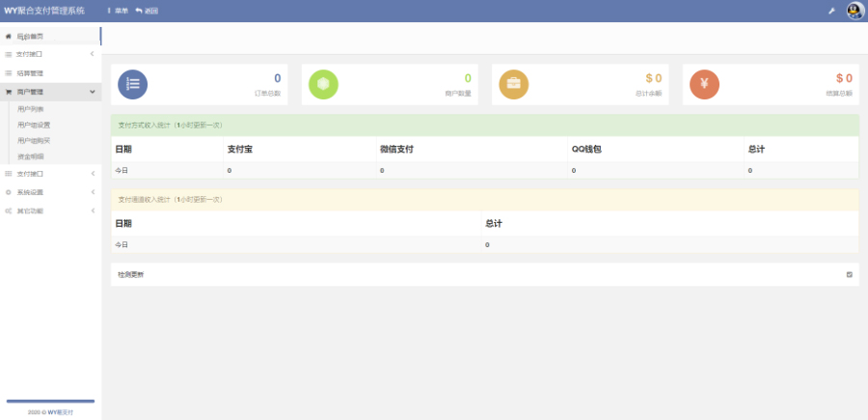
Task: Click the 菜单 toggle in the top bar
Action: [117, 11]
